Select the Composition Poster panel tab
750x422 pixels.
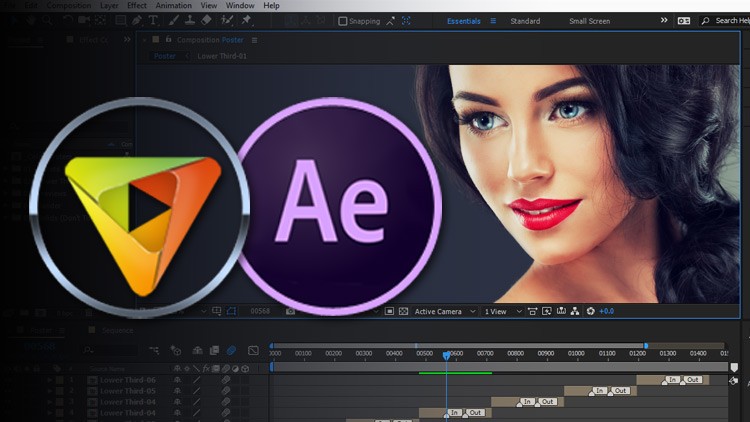tap(210, 40)
